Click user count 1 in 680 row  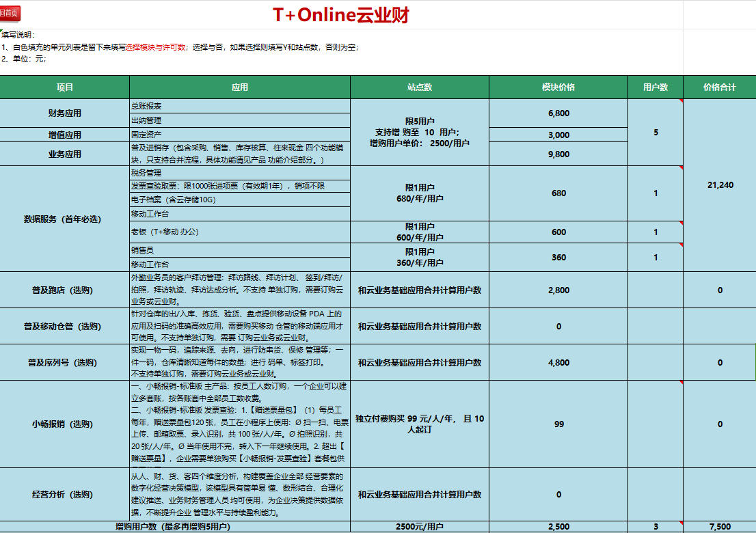click(656, 193)
